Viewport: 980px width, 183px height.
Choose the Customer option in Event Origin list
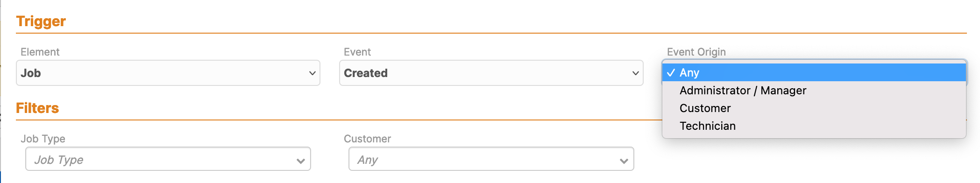[x=814, y=108]
